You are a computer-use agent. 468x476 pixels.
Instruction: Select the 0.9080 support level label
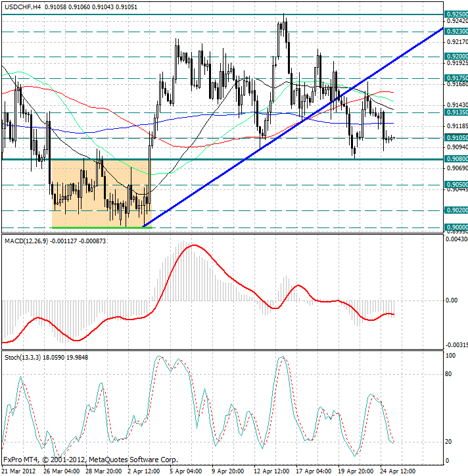click(457, 159)
